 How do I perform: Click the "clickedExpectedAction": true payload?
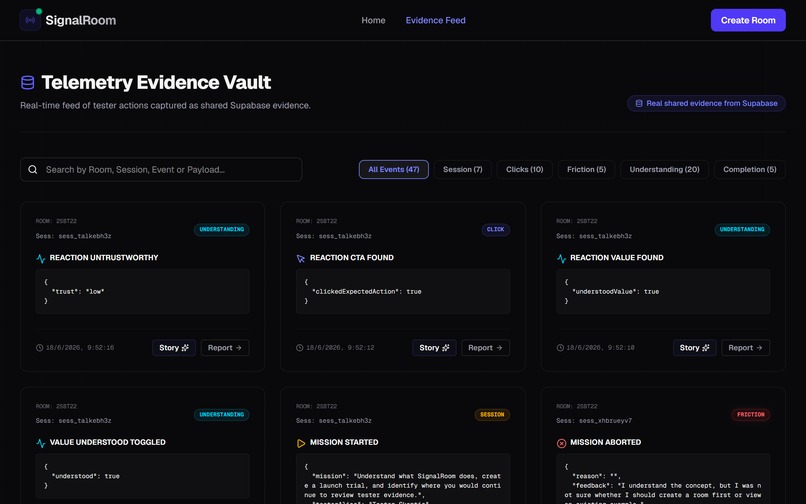click(x=367, y=292)
